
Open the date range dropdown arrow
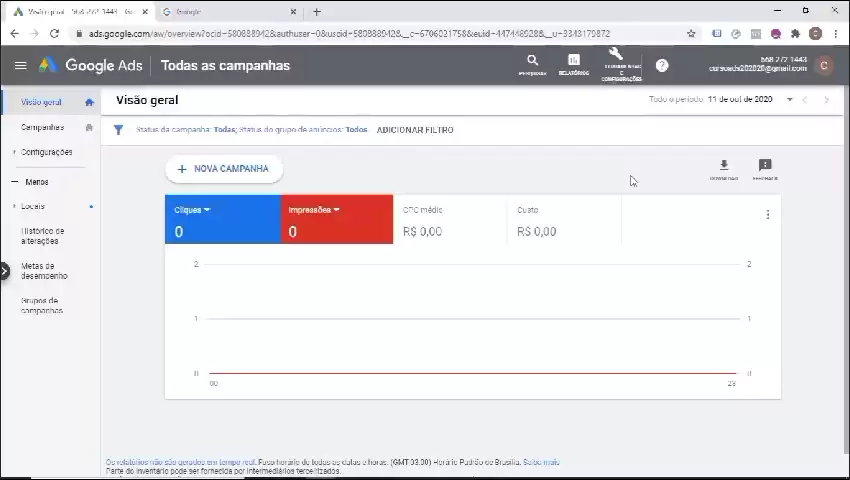[x=789, y=100]
